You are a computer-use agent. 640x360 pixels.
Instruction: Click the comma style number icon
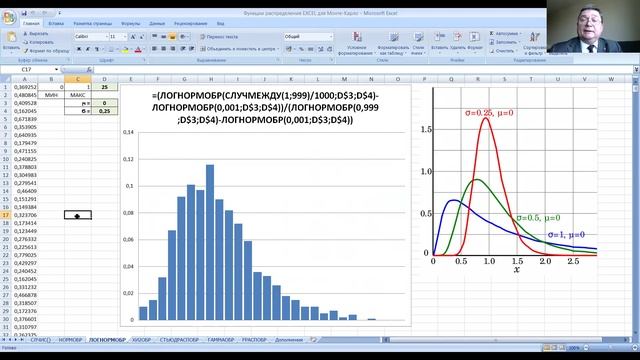point(311,49)
